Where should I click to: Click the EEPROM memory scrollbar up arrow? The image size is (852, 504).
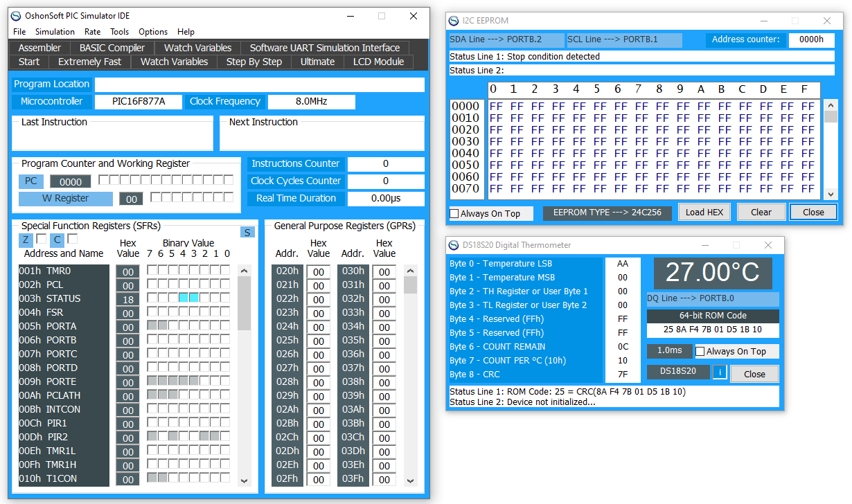[831, 106]
